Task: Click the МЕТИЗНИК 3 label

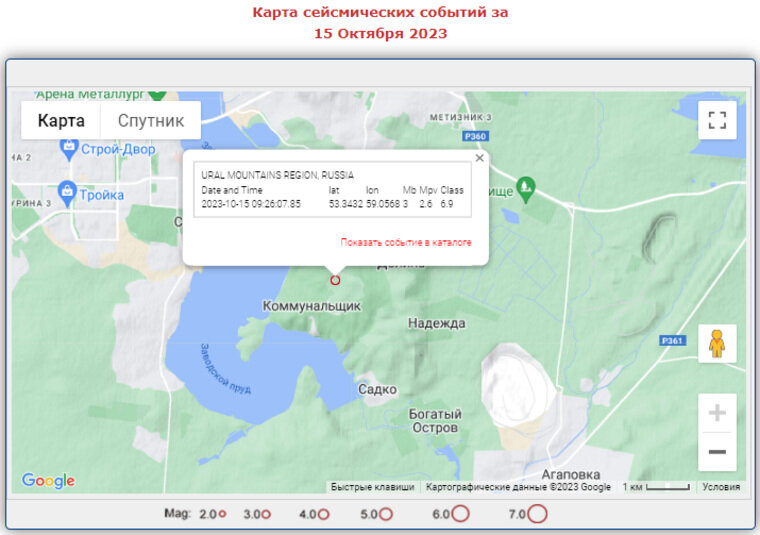Action: pos(460,117)
